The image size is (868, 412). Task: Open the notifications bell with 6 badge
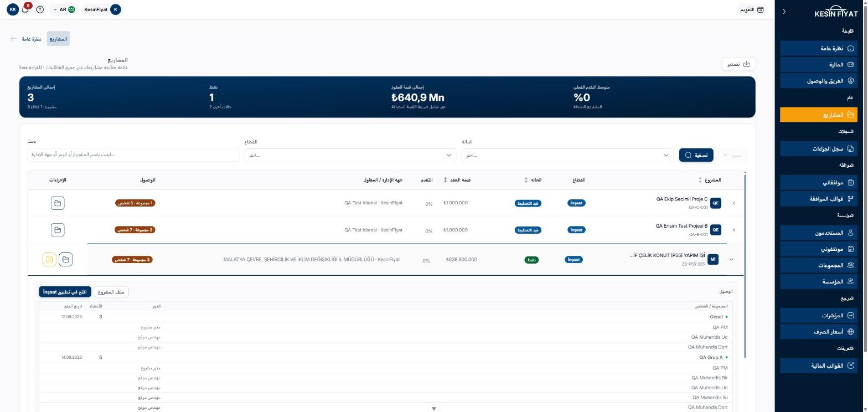[x=25, y=9]
